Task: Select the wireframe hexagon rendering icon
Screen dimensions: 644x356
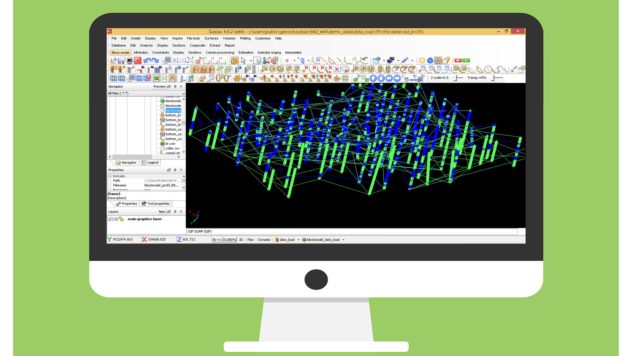Action: [438, 60]
